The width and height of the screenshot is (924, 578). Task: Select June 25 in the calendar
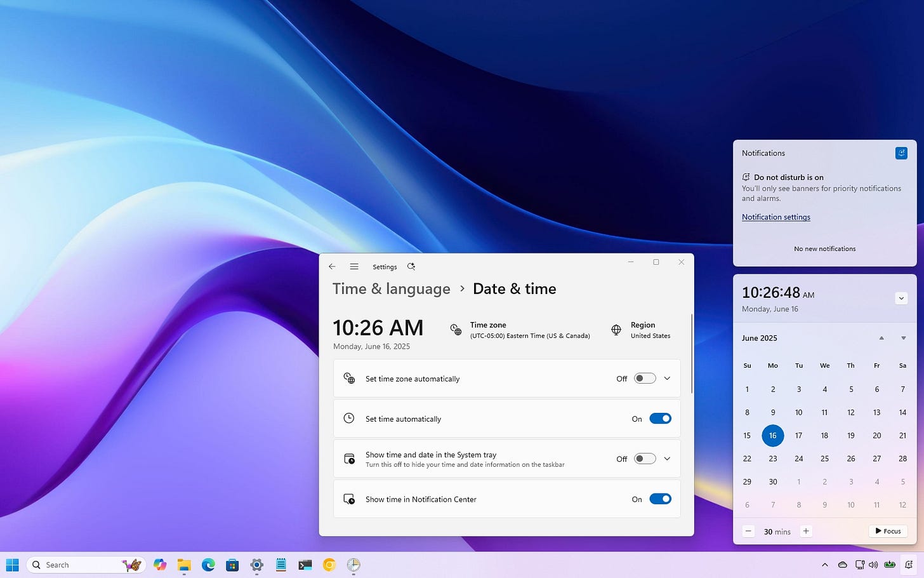tap(824, 459)
